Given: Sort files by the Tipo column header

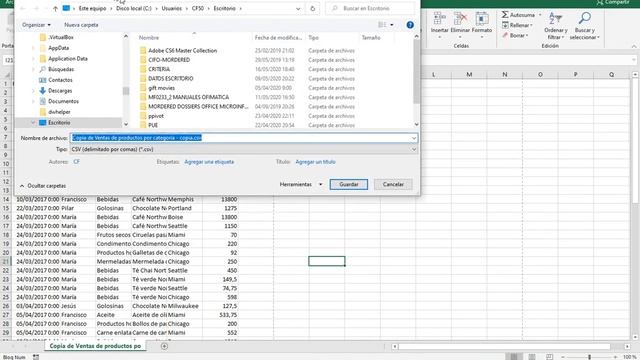Looking at the screenshot, I should tap(313, 38).
